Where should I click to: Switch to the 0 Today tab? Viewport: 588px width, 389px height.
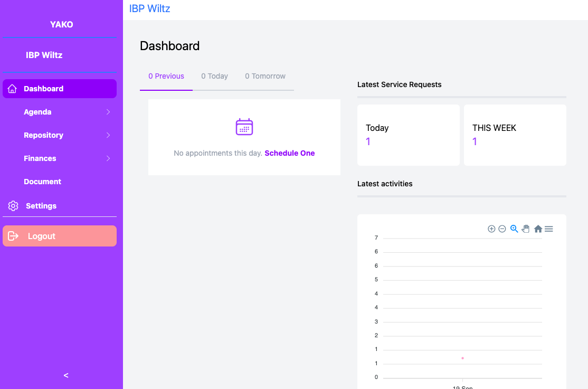(x=214, y=76)
